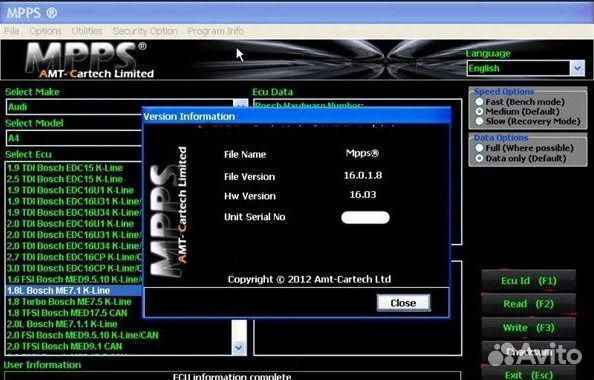Select 1.6 FSI Bosch MED9.5.10 entry

74,280
